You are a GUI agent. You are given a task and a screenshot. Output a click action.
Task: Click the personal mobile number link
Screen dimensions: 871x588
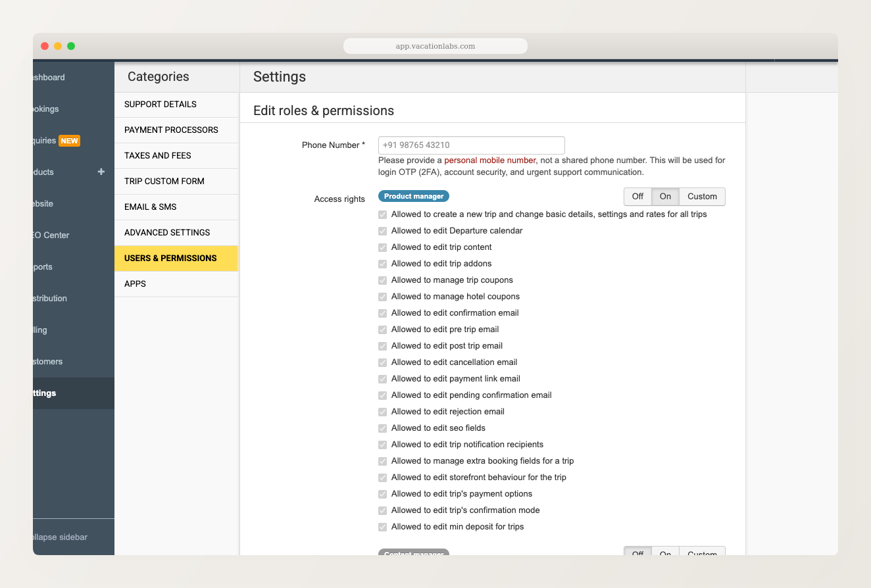[489, 160]
